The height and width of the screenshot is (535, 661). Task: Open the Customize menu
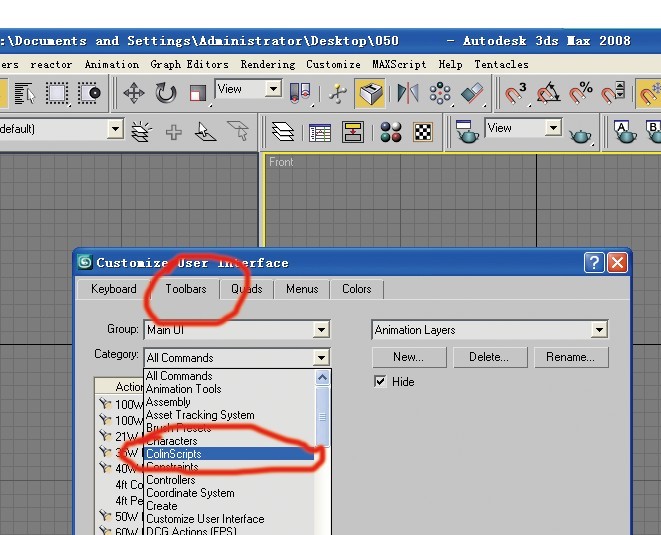tap(333, 65)
